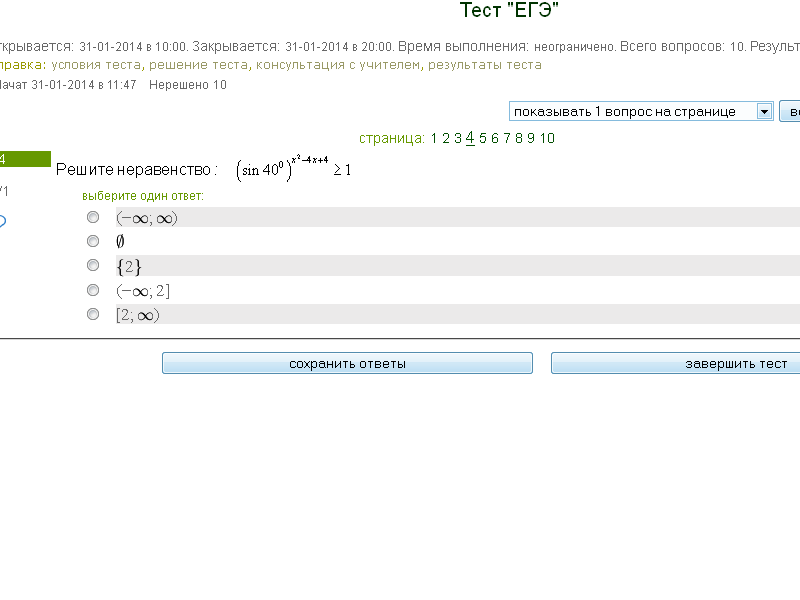Click the dropdown arrow for page display
800x600 pixels.
[x=765, y=111]
